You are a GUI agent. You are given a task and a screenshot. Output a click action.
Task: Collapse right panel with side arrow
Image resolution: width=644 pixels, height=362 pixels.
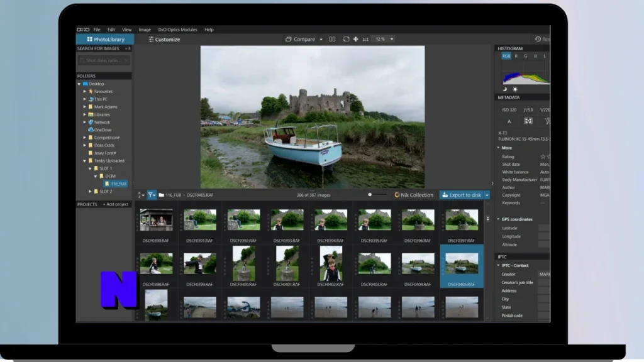(492, 184)
